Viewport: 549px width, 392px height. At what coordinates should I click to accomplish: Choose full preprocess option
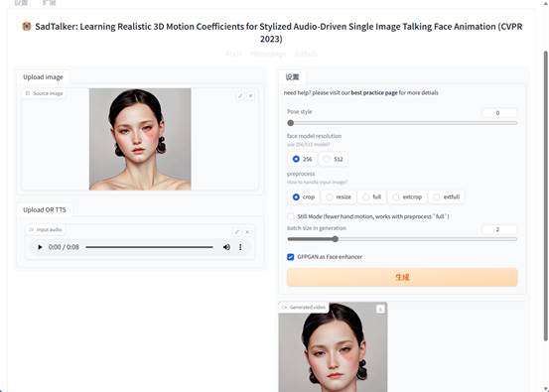[x=372, y=196]
